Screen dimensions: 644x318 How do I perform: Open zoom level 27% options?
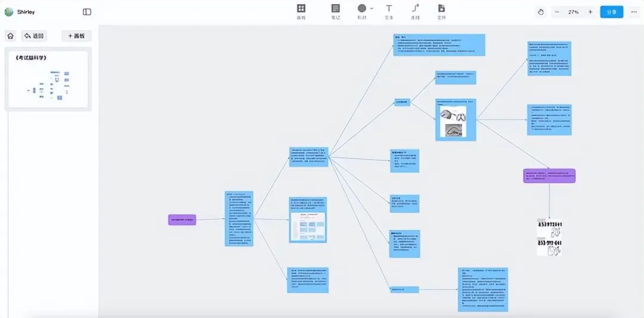coord(573,12)
